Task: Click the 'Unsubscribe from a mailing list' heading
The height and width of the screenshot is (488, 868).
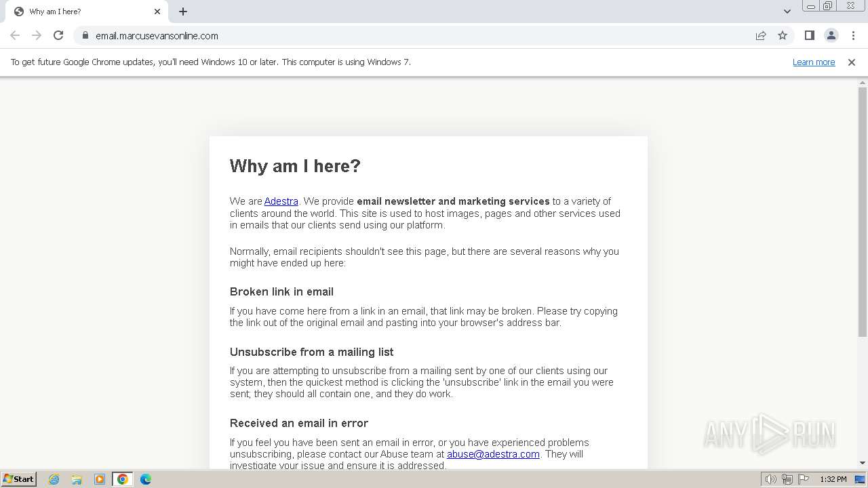Action: point(311,352)
